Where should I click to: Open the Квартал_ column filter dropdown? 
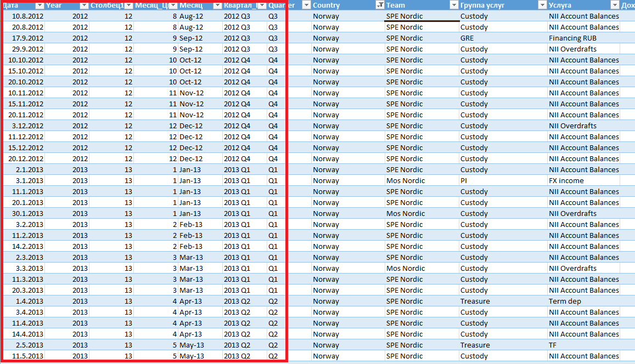tap(262, 5)
